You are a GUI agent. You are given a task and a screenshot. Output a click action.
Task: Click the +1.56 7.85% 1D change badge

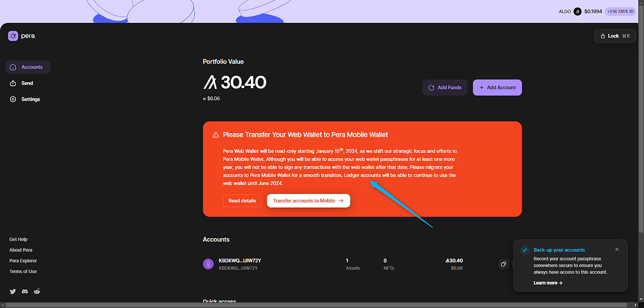point(620,12)
